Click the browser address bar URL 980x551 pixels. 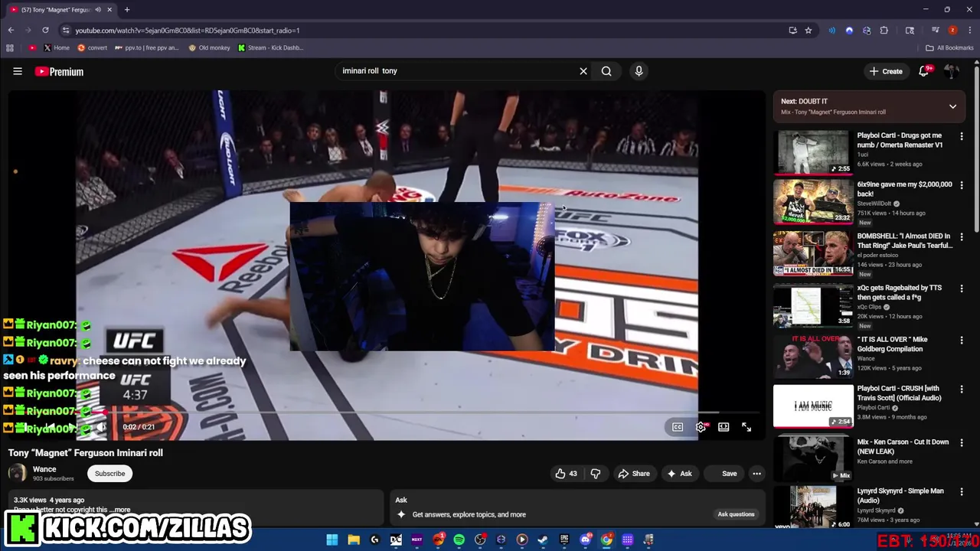188,31
